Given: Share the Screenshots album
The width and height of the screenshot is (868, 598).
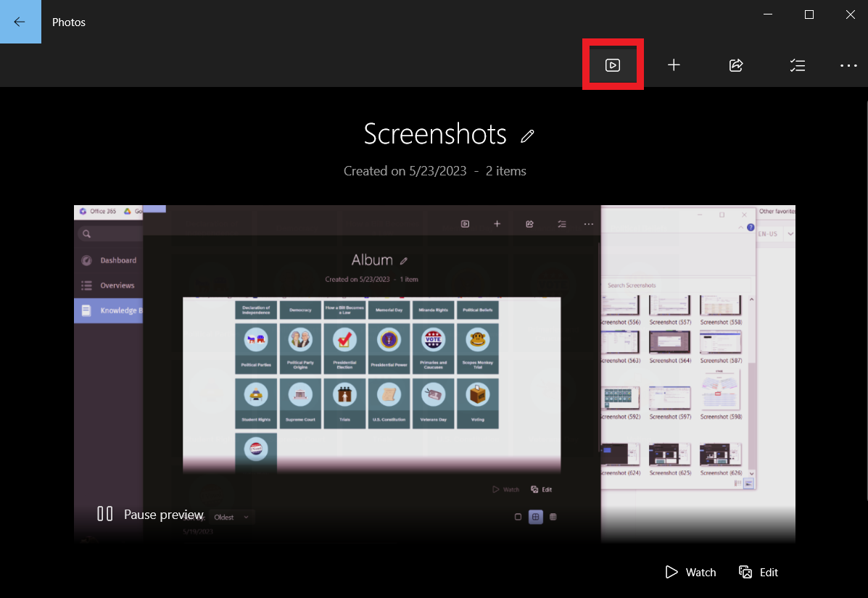Looking at the screenshot, I should click(736, 65).
